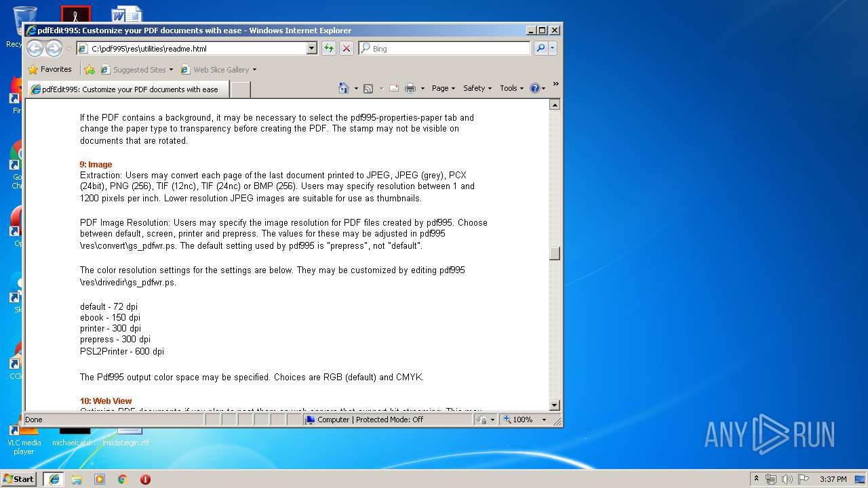Screen dimensions: 868x488
Task: Select the Adobe Reader desktop icon
Action: click(x=76, y=15)
